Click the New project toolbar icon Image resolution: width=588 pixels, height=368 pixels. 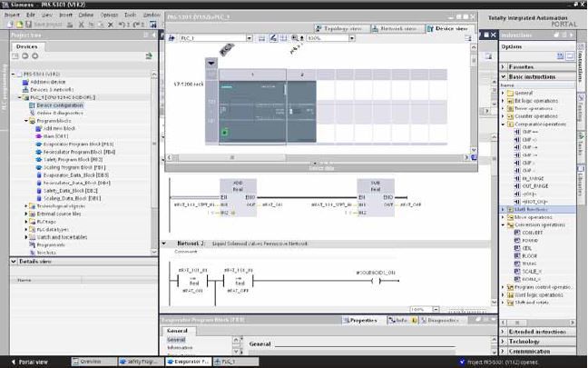(x=10, y=25)
